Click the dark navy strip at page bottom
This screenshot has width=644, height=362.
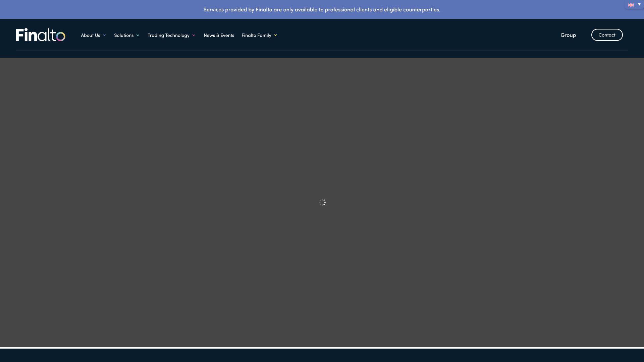[322, 356]
